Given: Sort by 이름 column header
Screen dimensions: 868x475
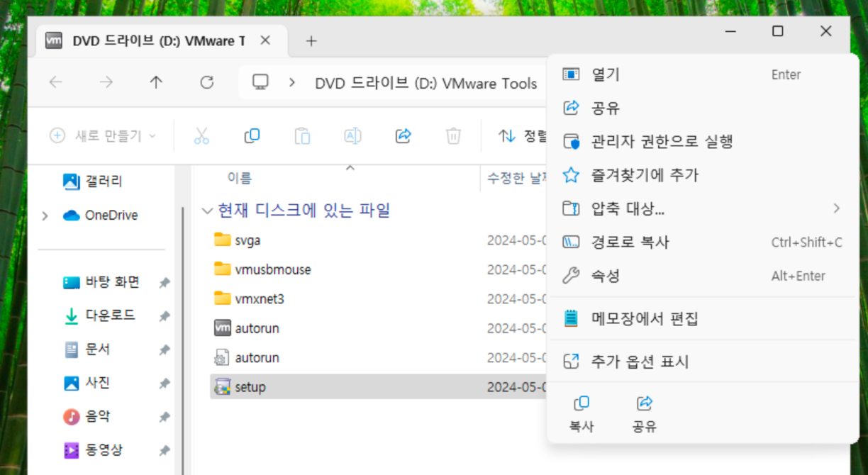Looking at the screenshot, I should [x=240, y=179].
